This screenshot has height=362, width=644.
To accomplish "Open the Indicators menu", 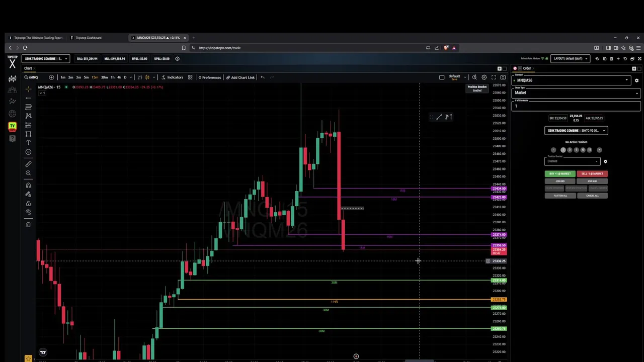I will click(x=172, y=77).
